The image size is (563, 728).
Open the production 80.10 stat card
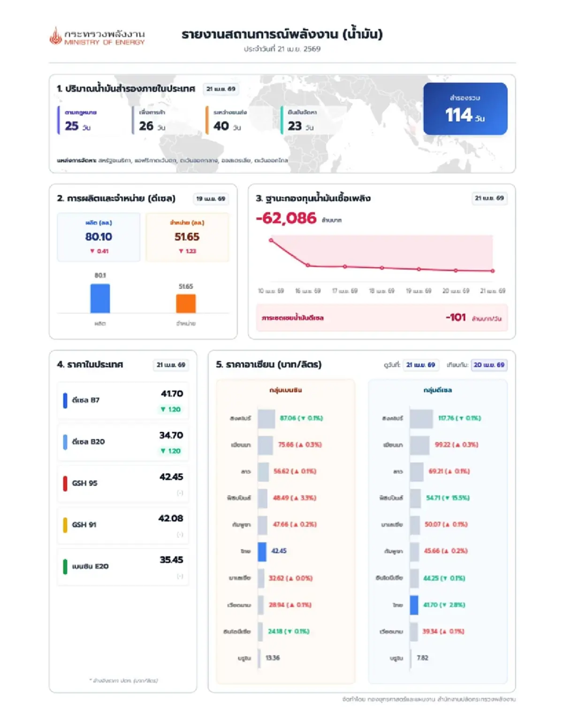coord(99,237)
